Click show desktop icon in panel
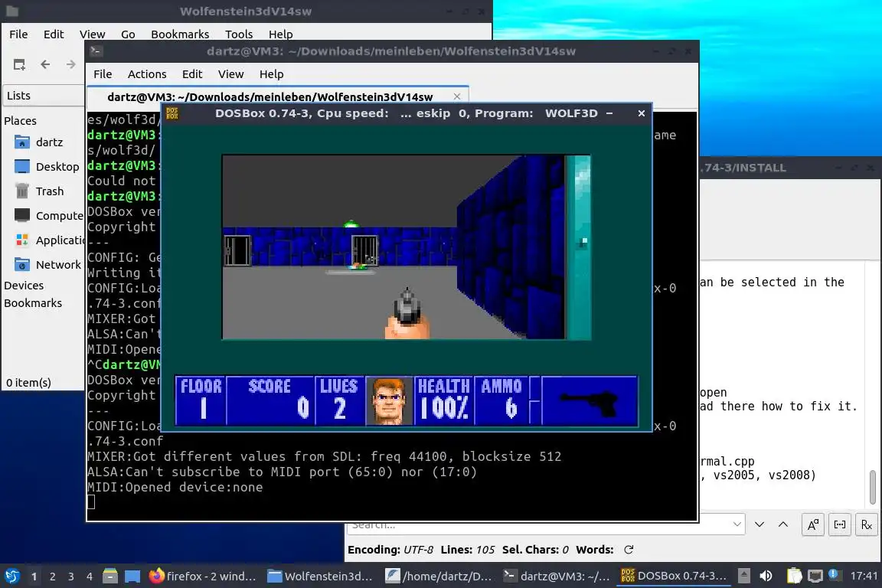Image resolution: width=882 pixels, height=588 pixels. (x=132, y=577)
